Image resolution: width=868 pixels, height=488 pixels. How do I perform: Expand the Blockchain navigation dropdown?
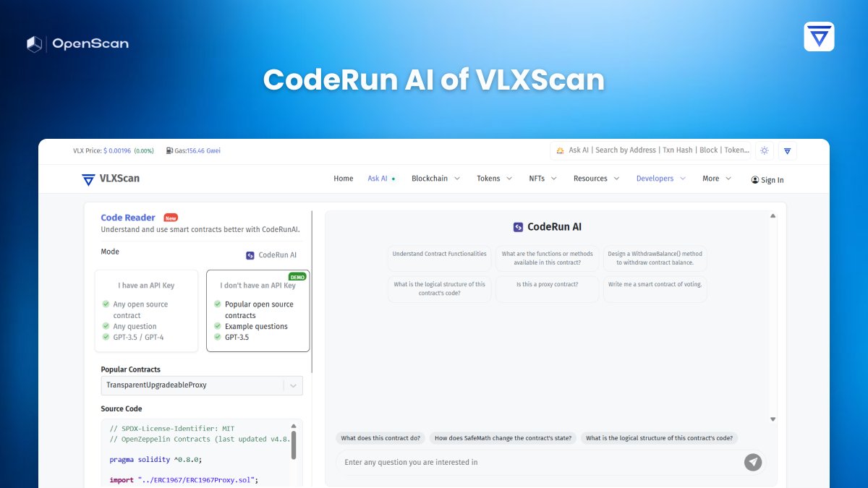pyautogui.click(x=435, y=178)
